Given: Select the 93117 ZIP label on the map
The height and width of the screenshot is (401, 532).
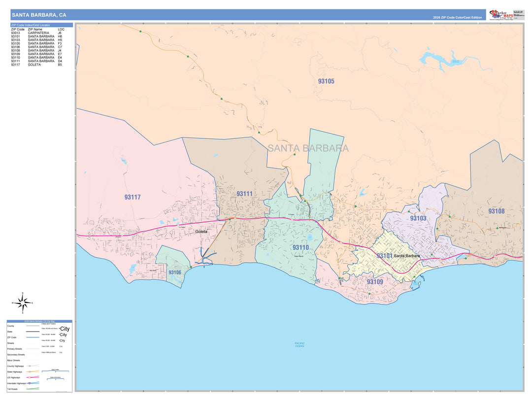Looking at the screenshot, I should pos(133,197).
